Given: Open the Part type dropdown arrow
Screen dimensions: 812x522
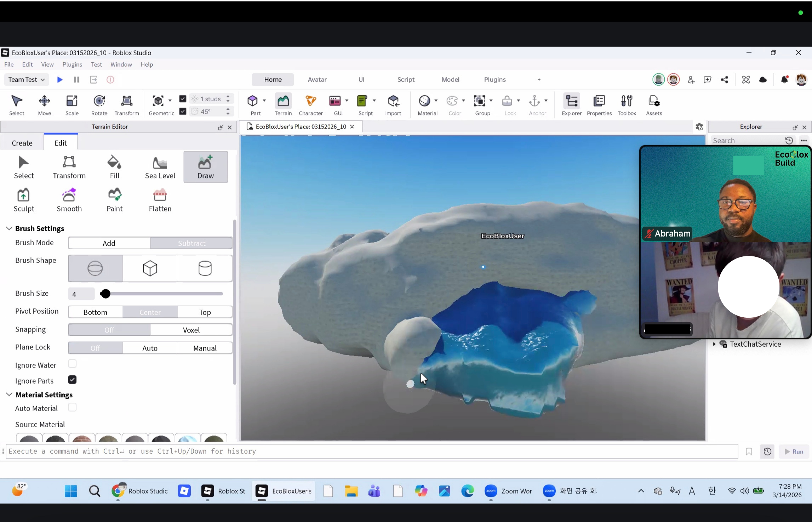Looking at the screenshot, I should (264, 101).
